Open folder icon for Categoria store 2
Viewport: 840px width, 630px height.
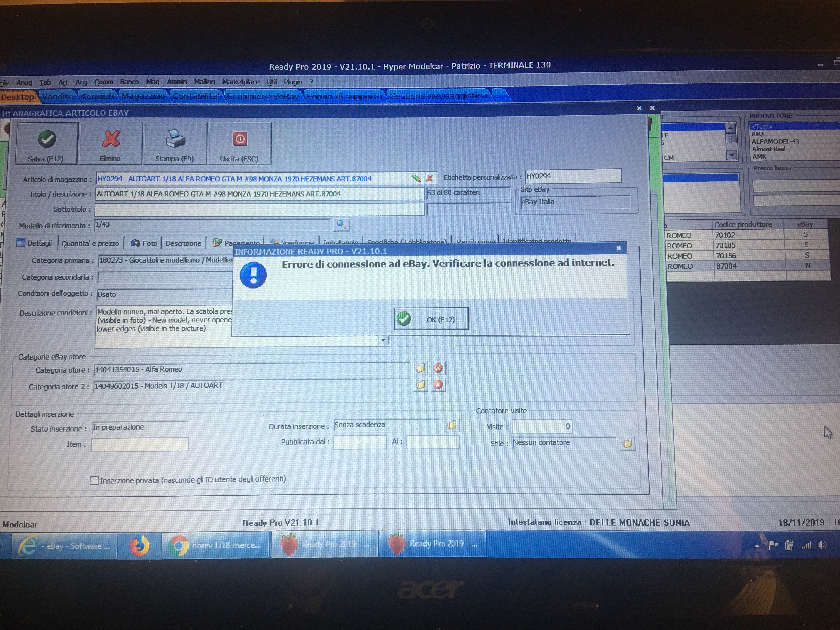[x=420, y=385]
